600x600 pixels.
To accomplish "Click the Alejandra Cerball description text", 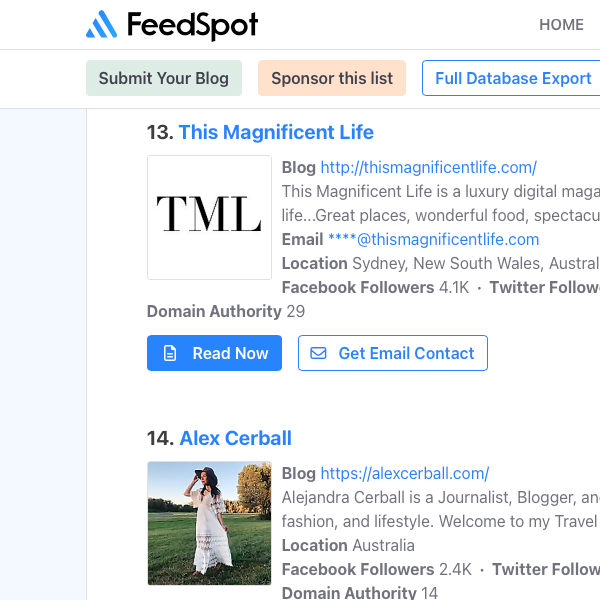I will coord(440,509).
